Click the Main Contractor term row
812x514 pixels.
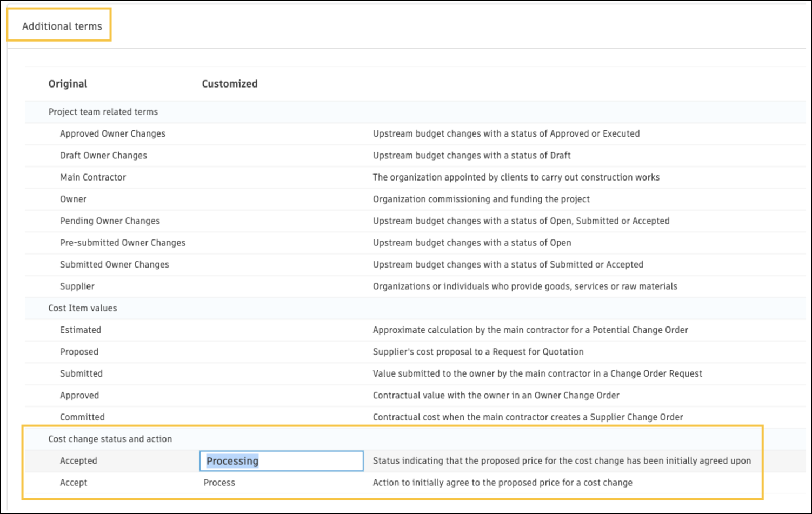[93, 177]
